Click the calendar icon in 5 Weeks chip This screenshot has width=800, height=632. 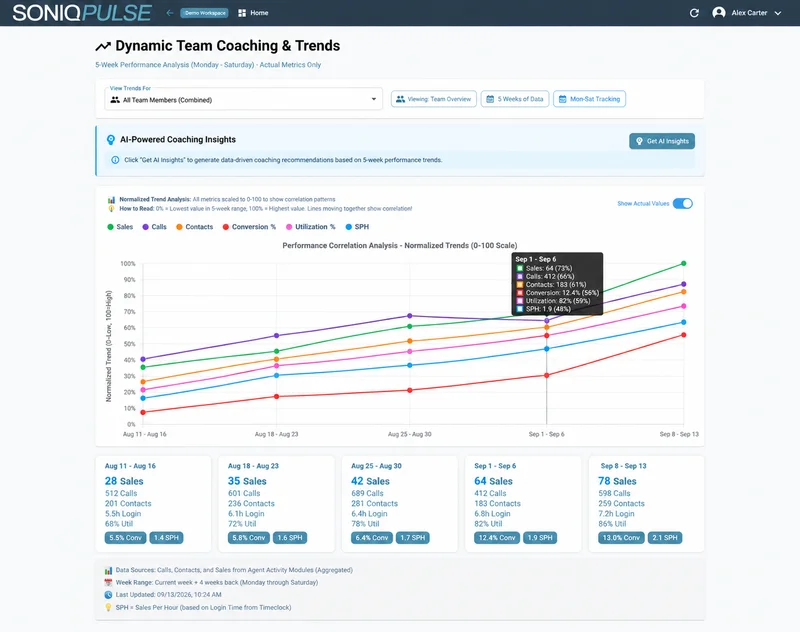click(490, 99)
